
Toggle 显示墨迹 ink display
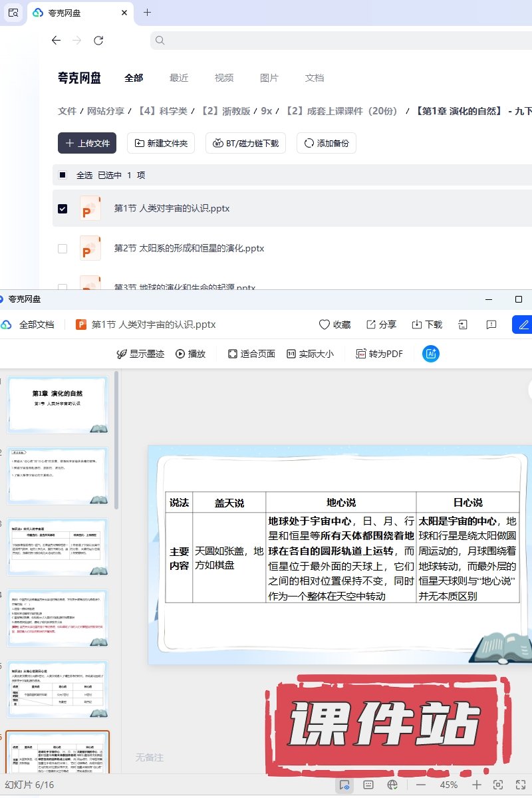(x=140, y=354)
